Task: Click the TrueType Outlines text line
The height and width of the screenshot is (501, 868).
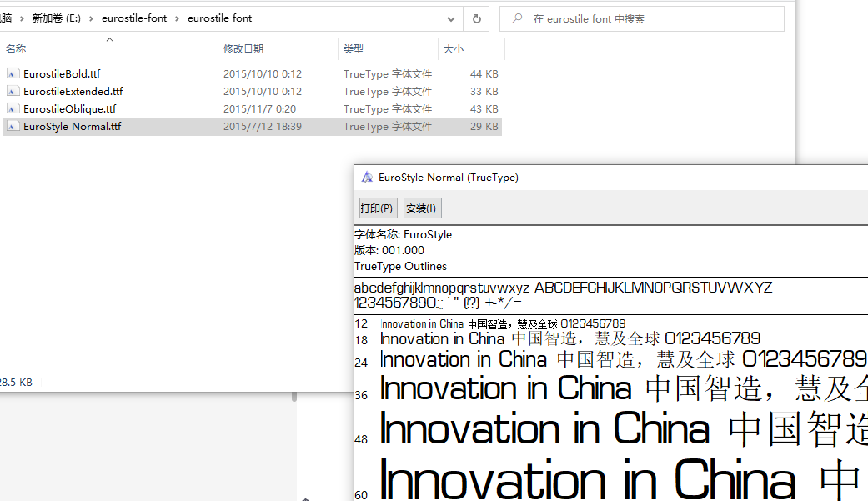Action: click(x=400, y=266)
